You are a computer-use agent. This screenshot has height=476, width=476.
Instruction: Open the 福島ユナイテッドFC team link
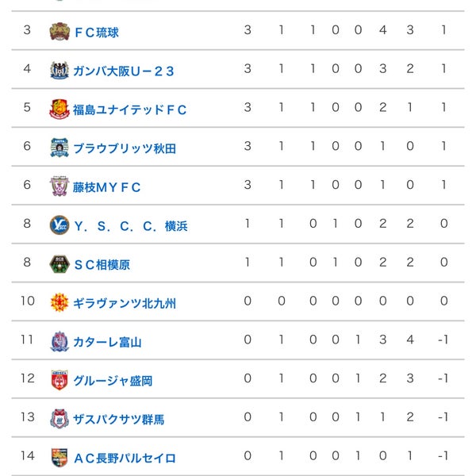[x=129, y=110]
